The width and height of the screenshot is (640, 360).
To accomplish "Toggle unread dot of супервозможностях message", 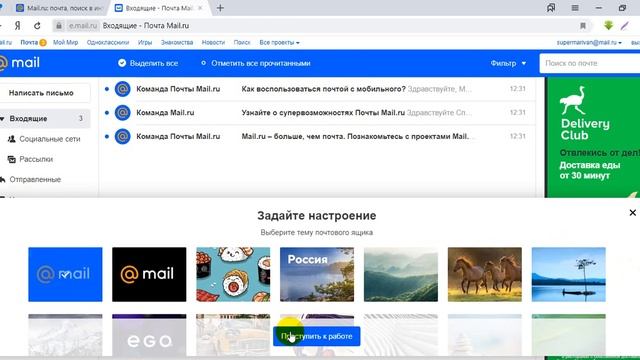I will (107, 113).
